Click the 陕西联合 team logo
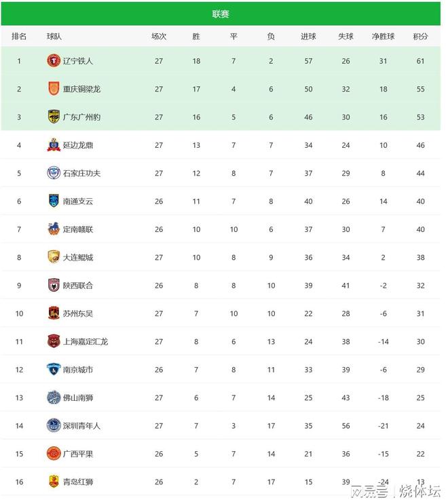Screen dimensions: 448x504 click(x=53, y=285)
